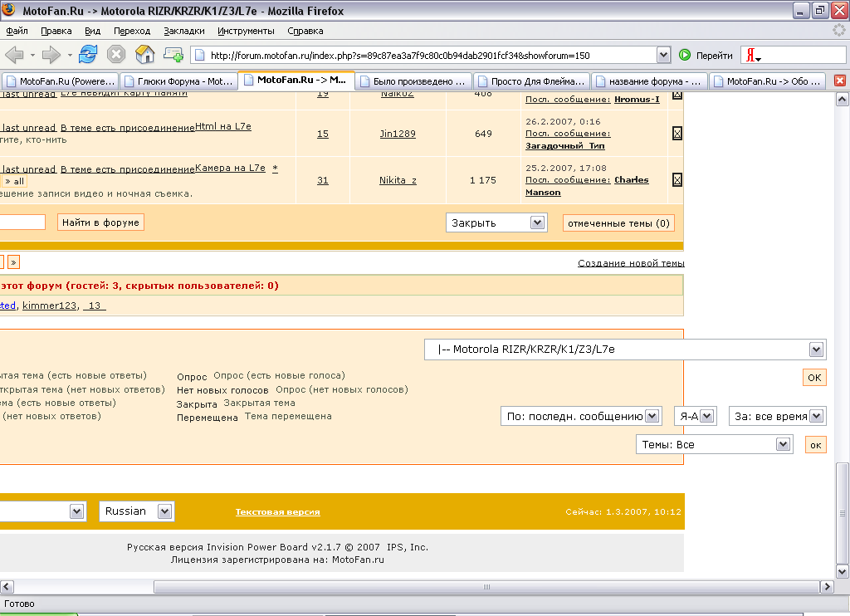850x616 pixels.
Task: Close current tab with red X
Action: (x=840, y=81)
